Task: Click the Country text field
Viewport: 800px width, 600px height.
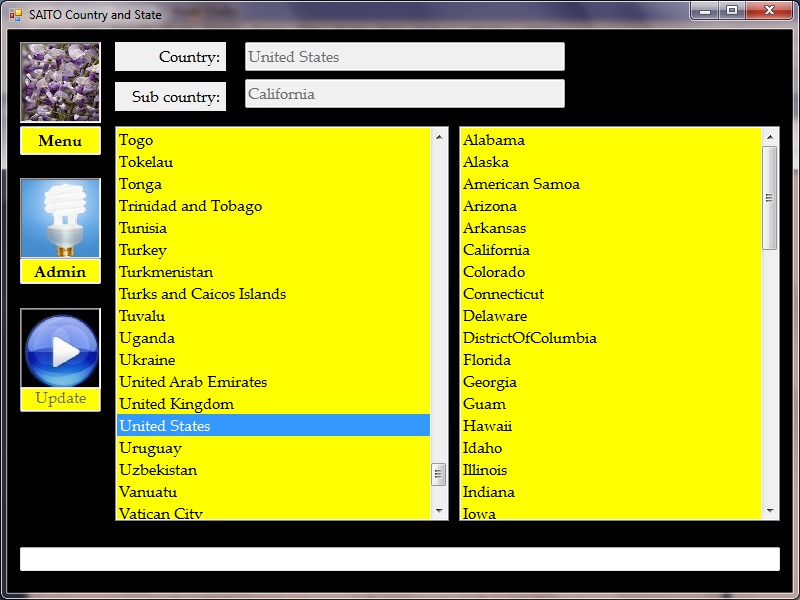Action: click(x=404, y=57)
